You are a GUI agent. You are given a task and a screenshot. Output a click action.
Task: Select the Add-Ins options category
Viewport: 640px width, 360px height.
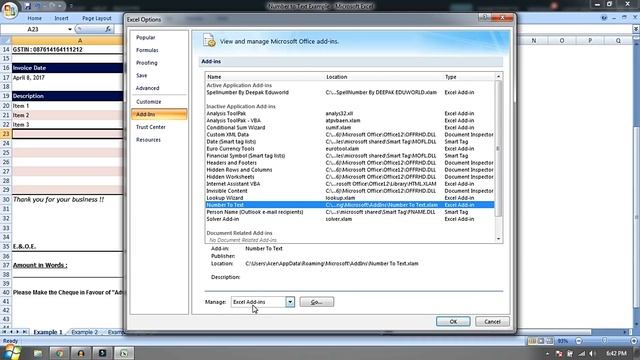(x=159, y=114)
